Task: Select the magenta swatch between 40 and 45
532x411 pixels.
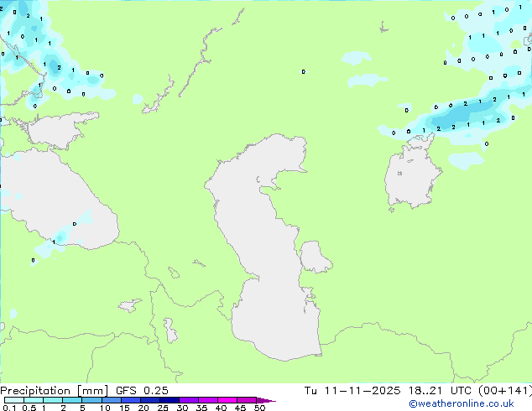Action: click(227, 400)
